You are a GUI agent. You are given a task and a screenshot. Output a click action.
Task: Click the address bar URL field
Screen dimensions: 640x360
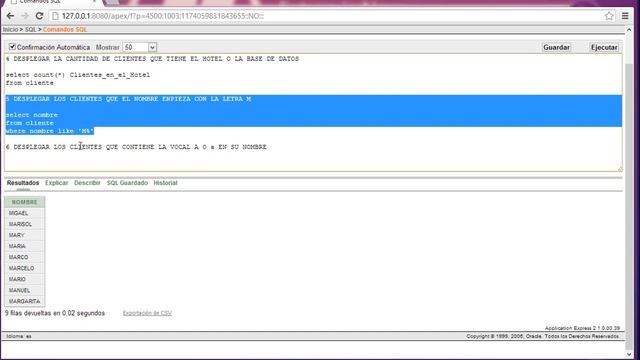[x=327, y=16]
